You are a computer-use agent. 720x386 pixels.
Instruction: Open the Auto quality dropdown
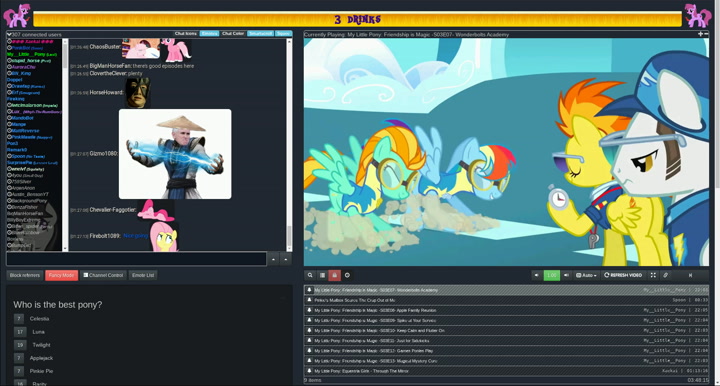tap(586, 275)
